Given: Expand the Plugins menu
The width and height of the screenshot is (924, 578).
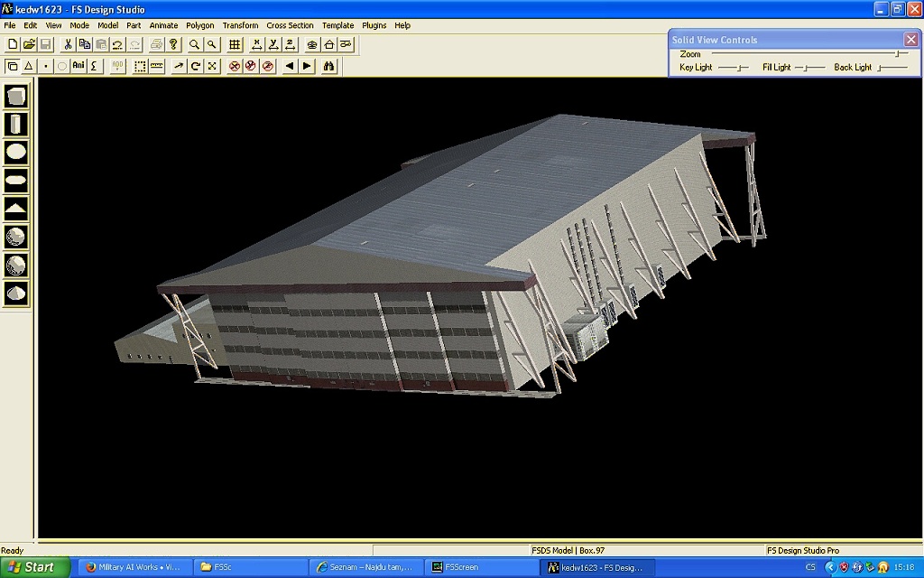Looking at the screenshot, I should 374,25.
